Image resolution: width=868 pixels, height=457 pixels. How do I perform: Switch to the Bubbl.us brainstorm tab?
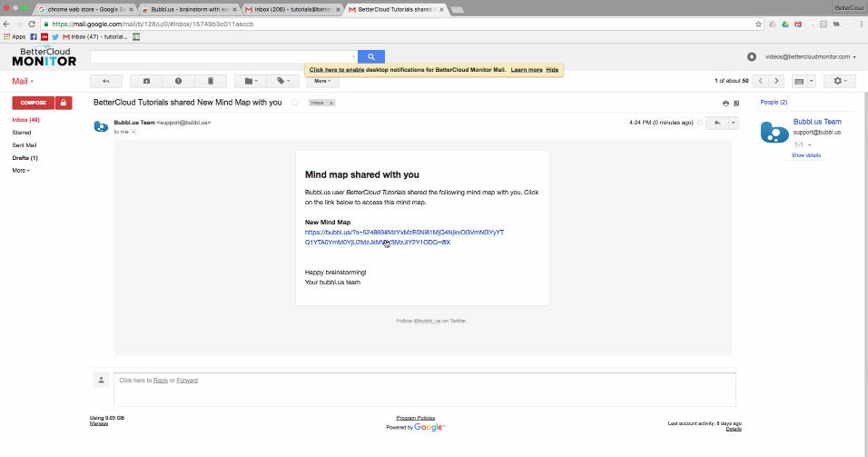[190, 9]
